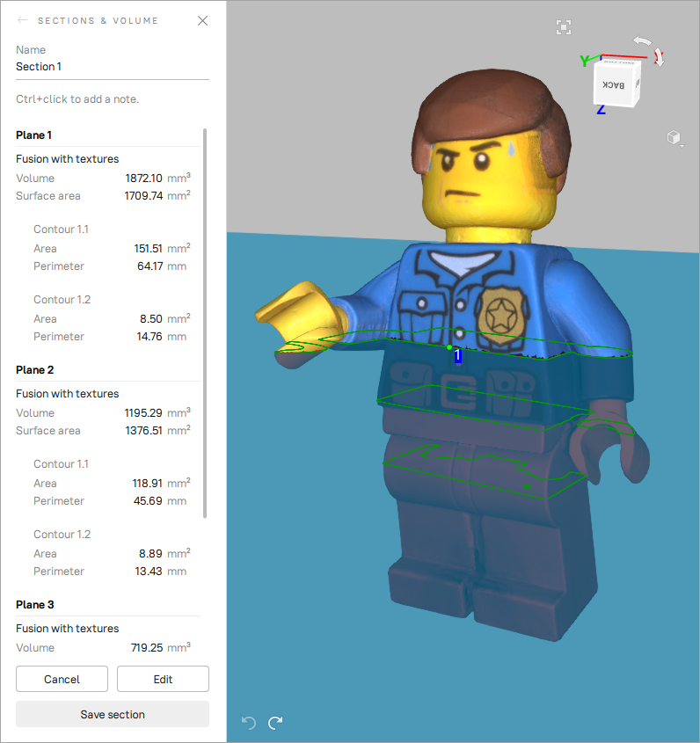Screen dimensions: 700x743
Task: Select Contour 1.2 under Plane 1
Action: 62,300
